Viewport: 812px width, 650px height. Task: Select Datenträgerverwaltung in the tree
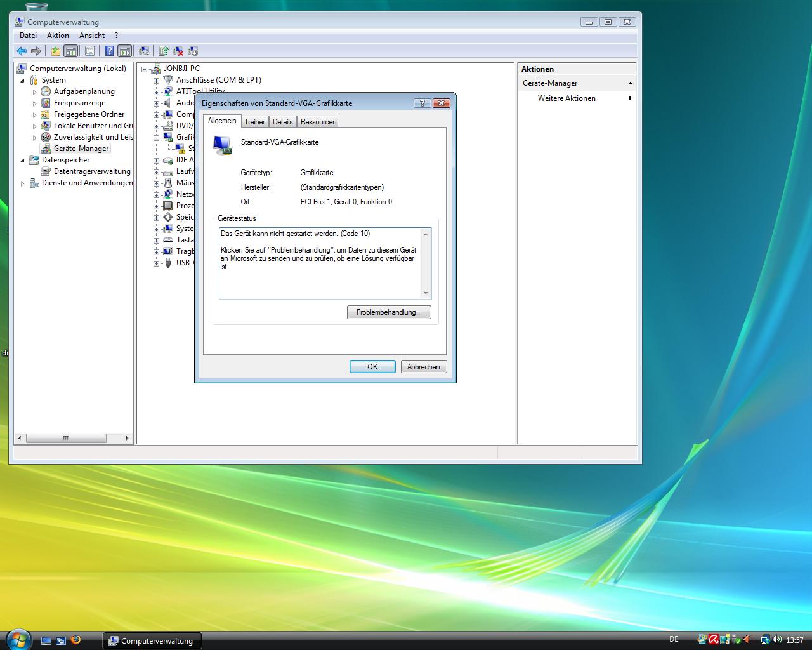[92, 171]
